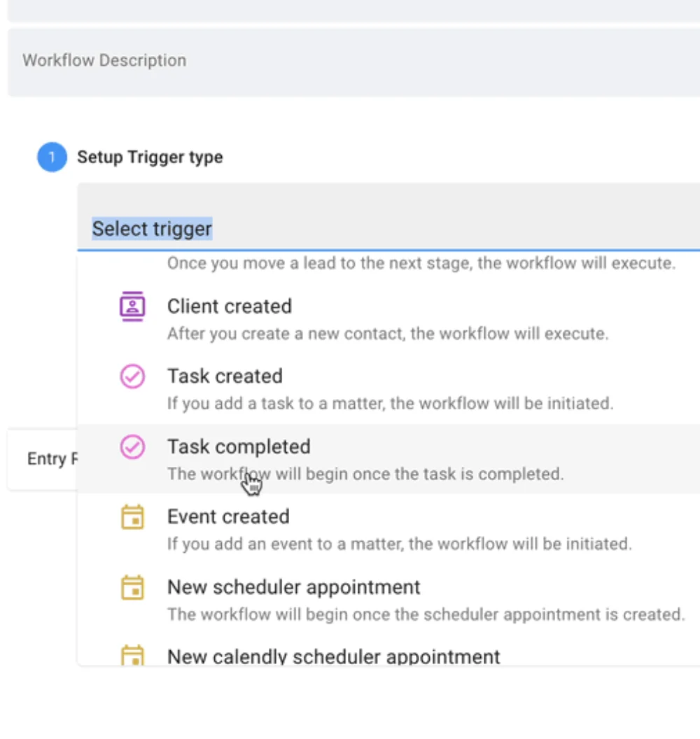This screenshot has height=739, width=700.
Task: Click the pink checkmark icon for Task created
Action: pos(132,376)
